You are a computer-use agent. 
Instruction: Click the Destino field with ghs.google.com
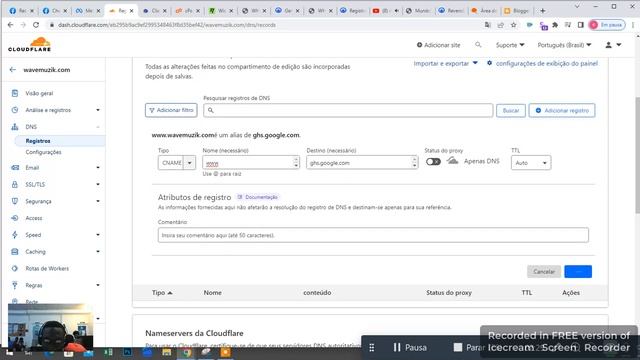click(362, 162)
